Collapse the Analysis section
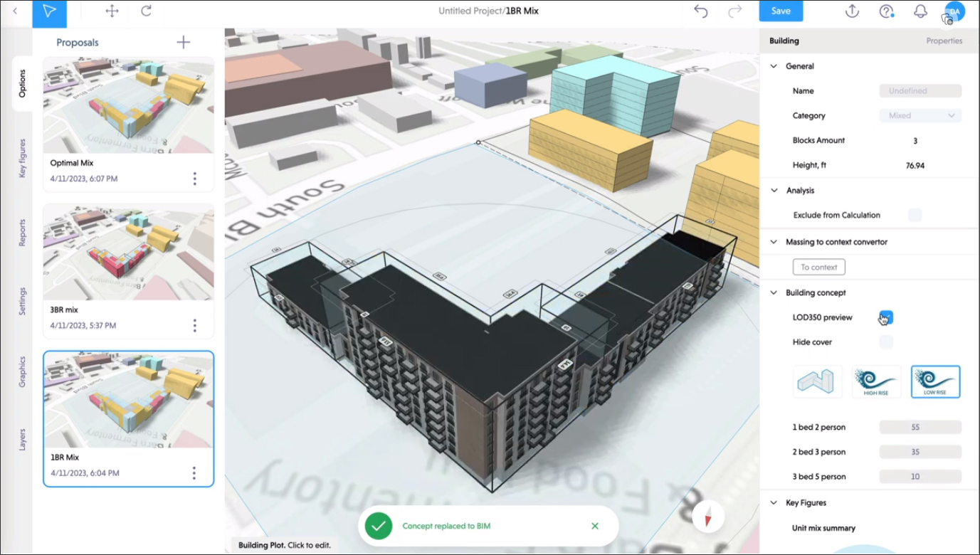This screenshot has width=980, height=555. [x=774, y=191]
